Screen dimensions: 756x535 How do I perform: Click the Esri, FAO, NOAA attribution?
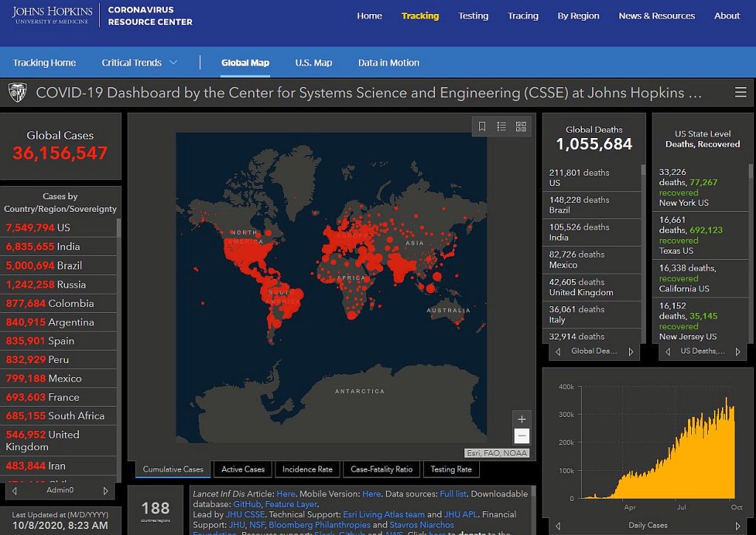(x=497, y=453)
